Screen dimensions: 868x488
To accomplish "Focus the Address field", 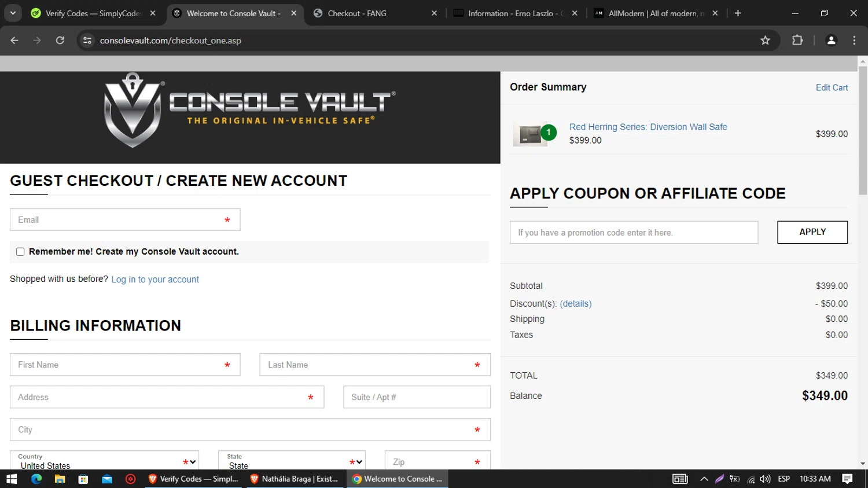I will point(167,397).
